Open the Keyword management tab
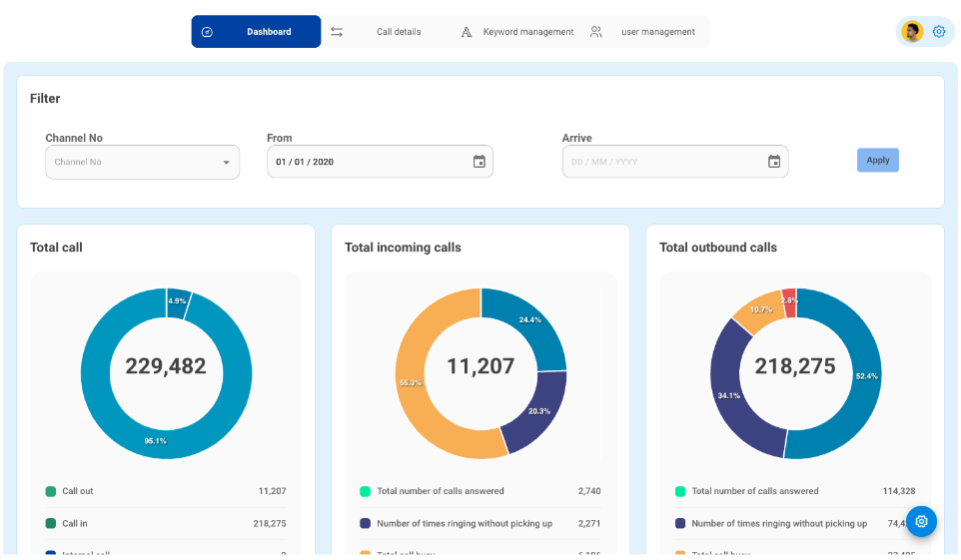Screen dimensions: 961x560 [x=527, y=32]
